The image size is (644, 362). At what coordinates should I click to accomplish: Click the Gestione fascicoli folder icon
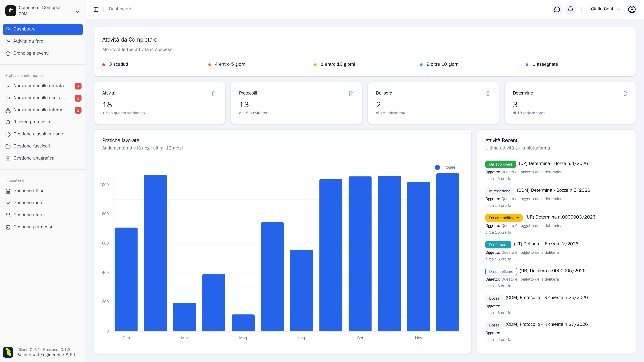pos(8,146)
